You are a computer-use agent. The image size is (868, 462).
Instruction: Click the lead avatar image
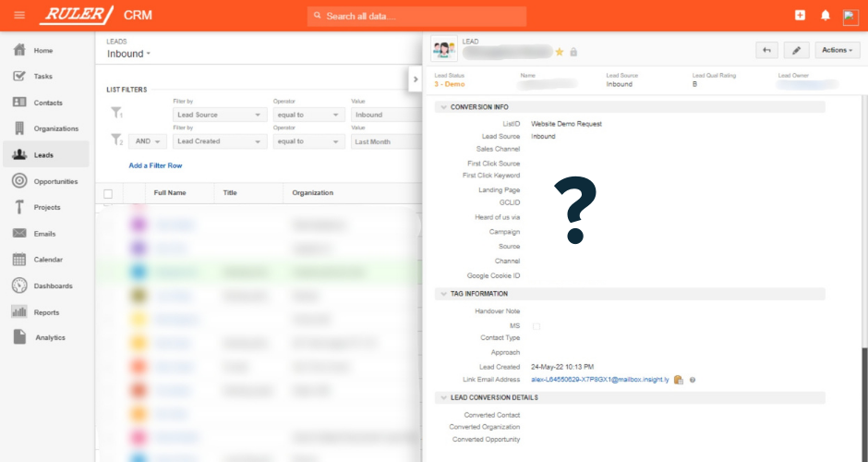(444, 49)
